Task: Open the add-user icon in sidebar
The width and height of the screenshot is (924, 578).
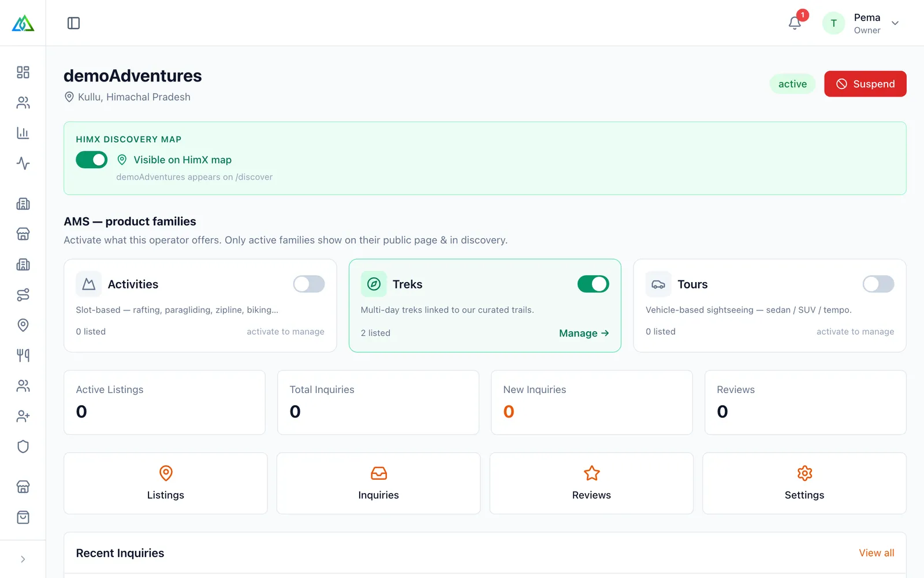Action: pyautogui.click(x=23, y=416)
